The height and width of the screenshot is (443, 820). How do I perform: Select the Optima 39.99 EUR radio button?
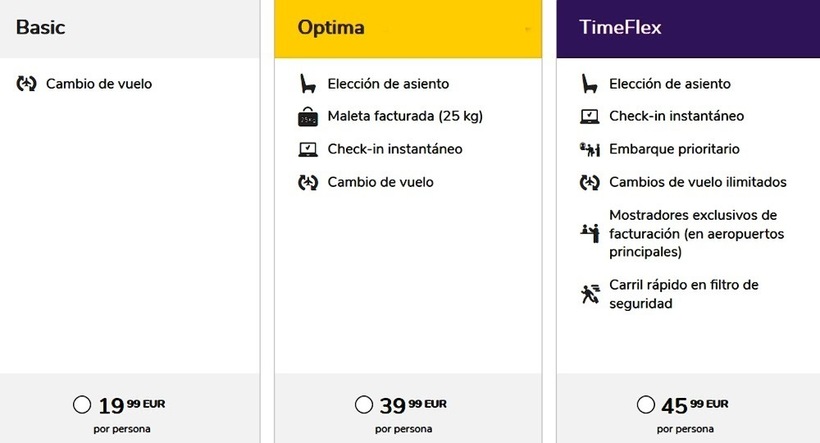[364, 405]
